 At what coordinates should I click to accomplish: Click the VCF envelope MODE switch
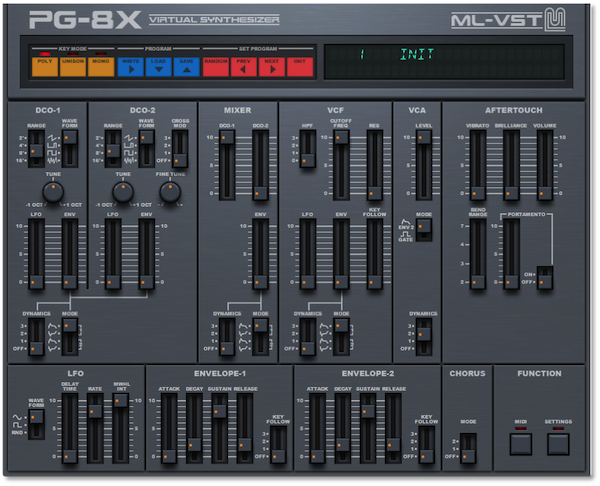click(x=341, y=337)
